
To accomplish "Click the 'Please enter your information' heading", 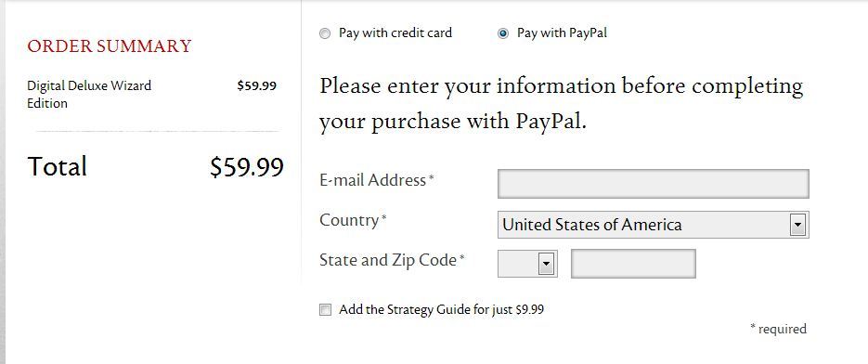I will coord(562,104).
